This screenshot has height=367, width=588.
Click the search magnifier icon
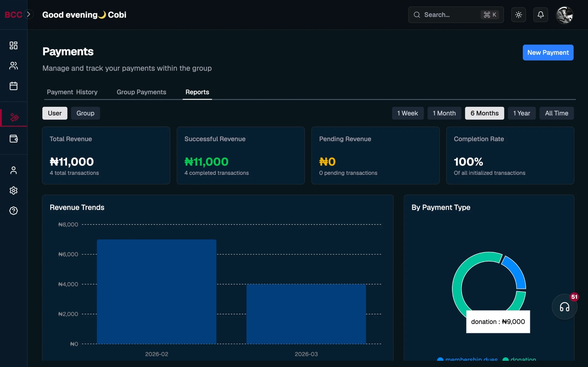(417, 15)
